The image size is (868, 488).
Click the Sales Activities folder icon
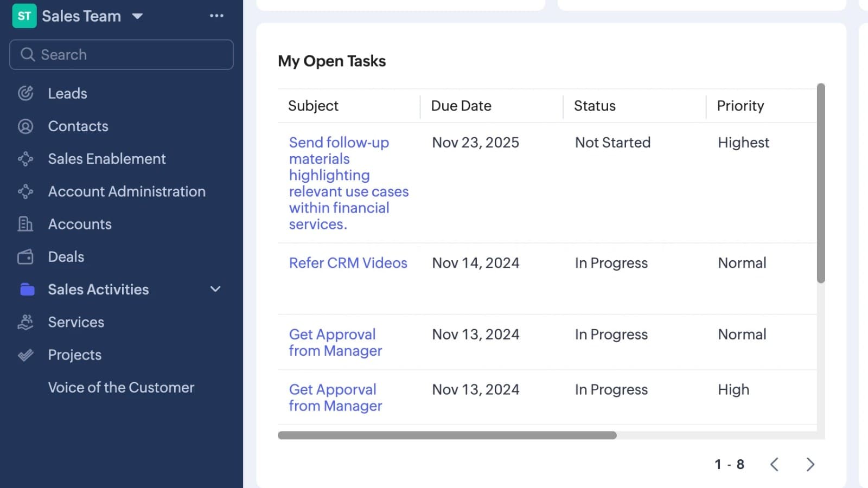tap(27, 290)
